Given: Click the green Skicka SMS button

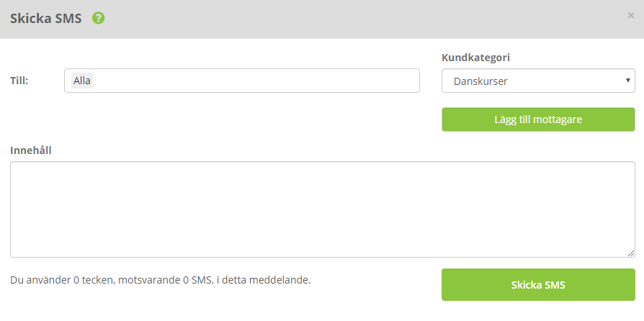Looking at the screenshot, I should click(538, 285).
